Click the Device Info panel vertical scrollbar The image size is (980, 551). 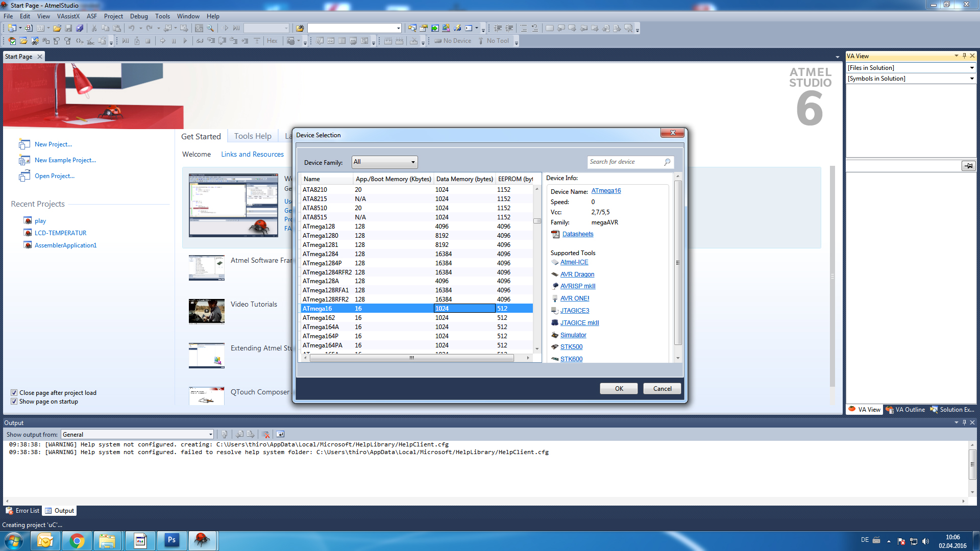(678, 263)
